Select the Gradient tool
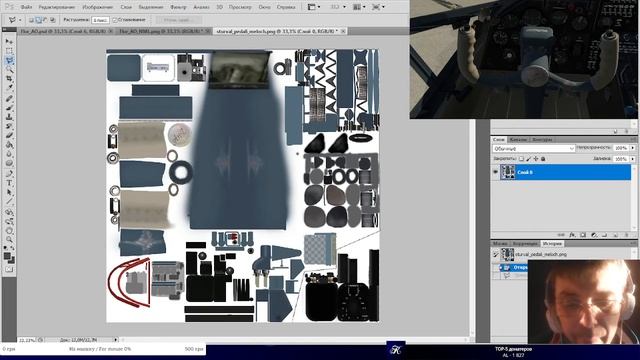Viewport: 640px width, 360px height. [x=9, y=144]
